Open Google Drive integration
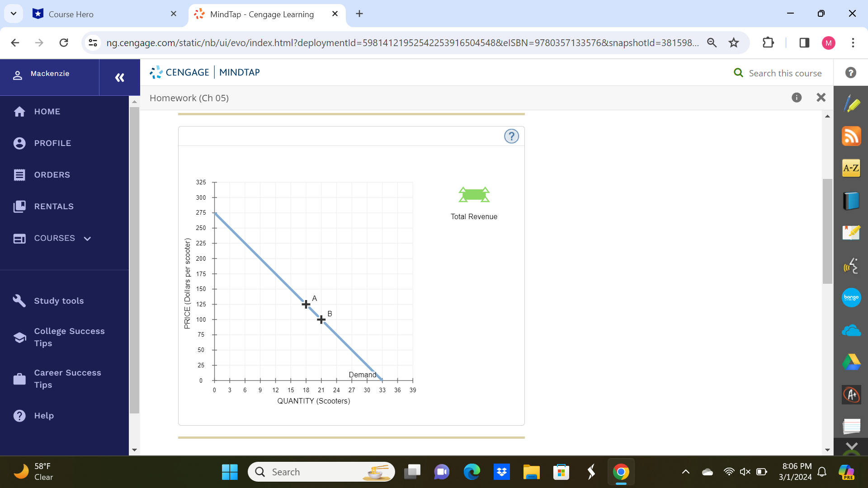 pyautogui.click(x=852, y=361)
